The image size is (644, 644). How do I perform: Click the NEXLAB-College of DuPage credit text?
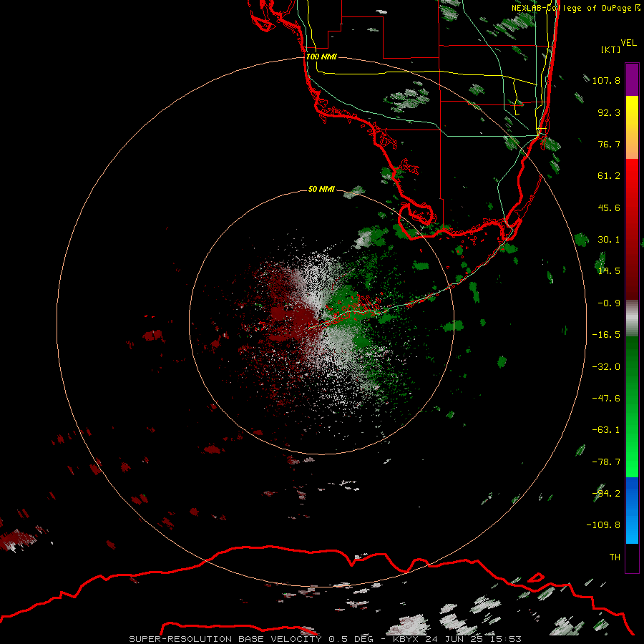coord(576,8)
